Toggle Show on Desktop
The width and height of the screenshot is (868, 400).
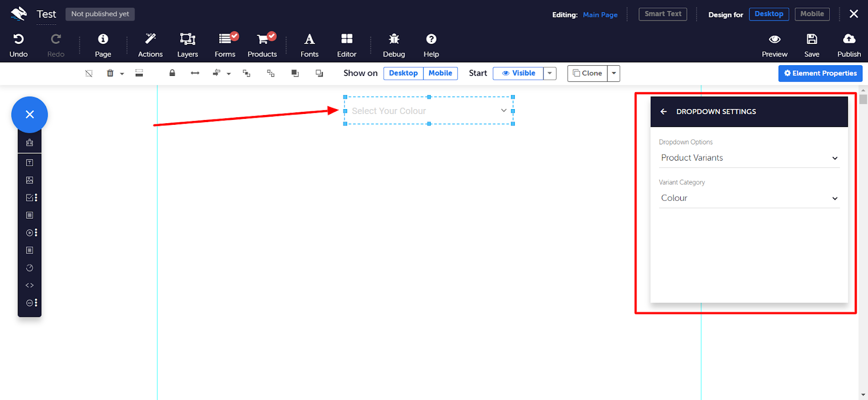point(404,73)
